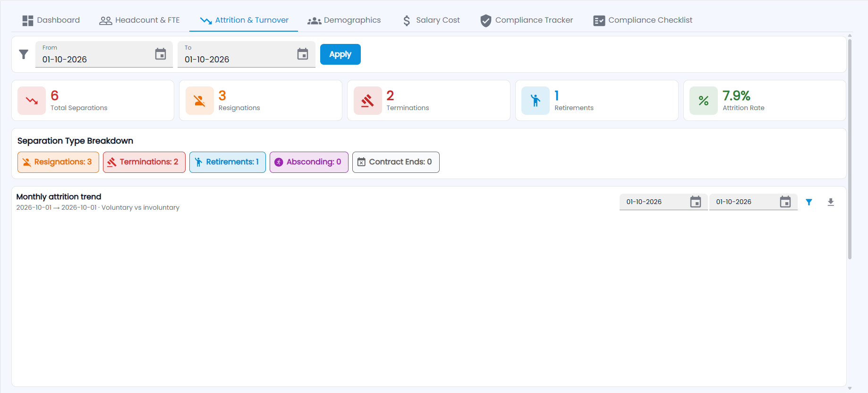
Task: Go to Salary Cost tab
Action: click(431, 20)
